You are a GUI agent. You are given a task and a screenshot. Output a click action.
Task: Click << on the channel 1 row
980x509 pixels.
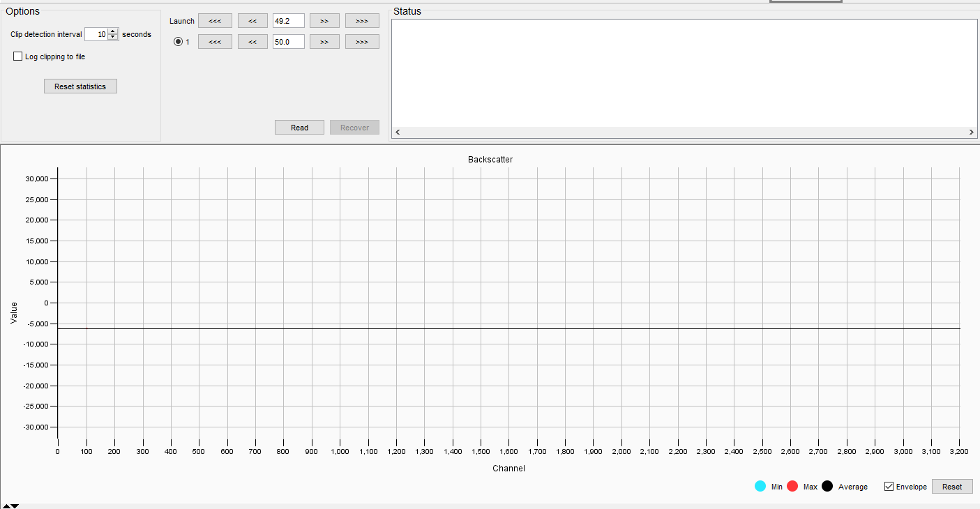coord(252,41)
